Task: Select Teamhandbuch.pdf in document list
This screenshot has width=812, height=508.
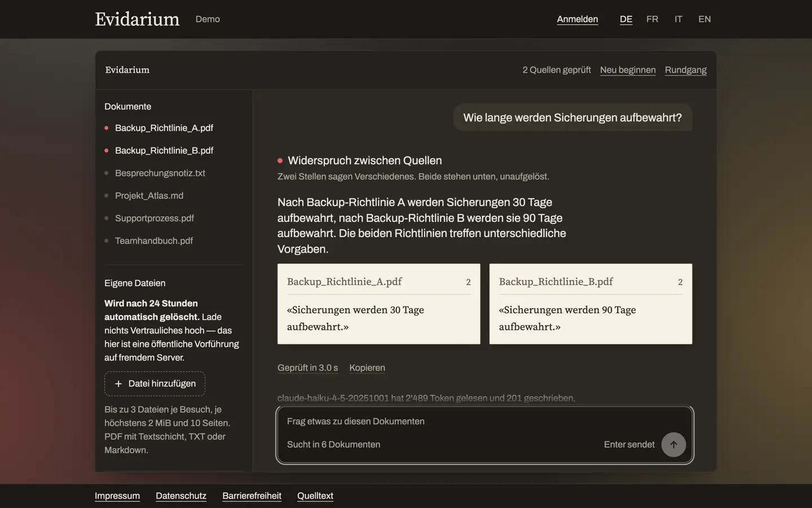Action: (x=154, y=241)
